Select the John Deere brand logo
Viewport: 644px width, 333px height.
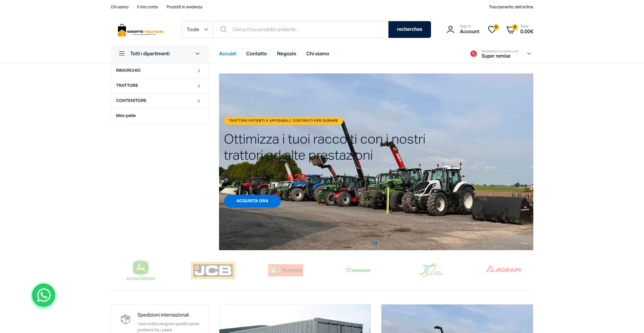click(x=141, y=270)
